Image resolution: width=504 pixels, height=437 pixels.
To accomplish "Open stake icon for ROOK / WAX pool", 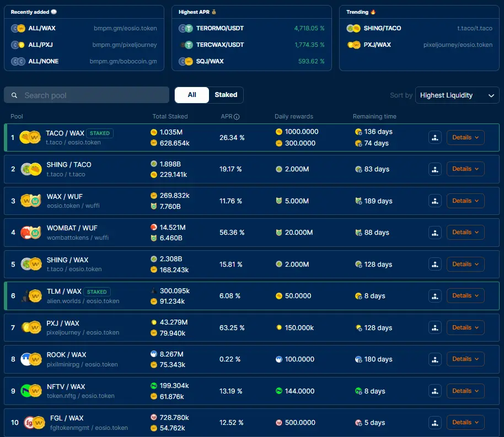I will [x=435, y=359].
